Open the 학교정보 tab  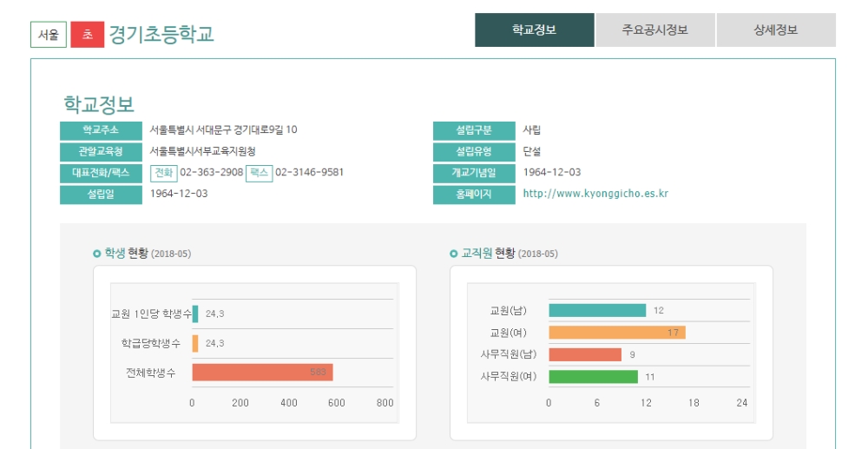(534, 30)
